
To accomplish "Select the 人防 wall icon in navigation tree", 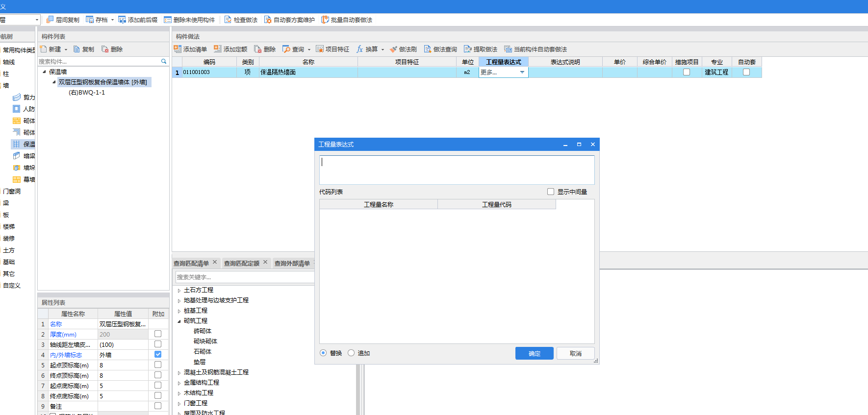I will point(17,109).
